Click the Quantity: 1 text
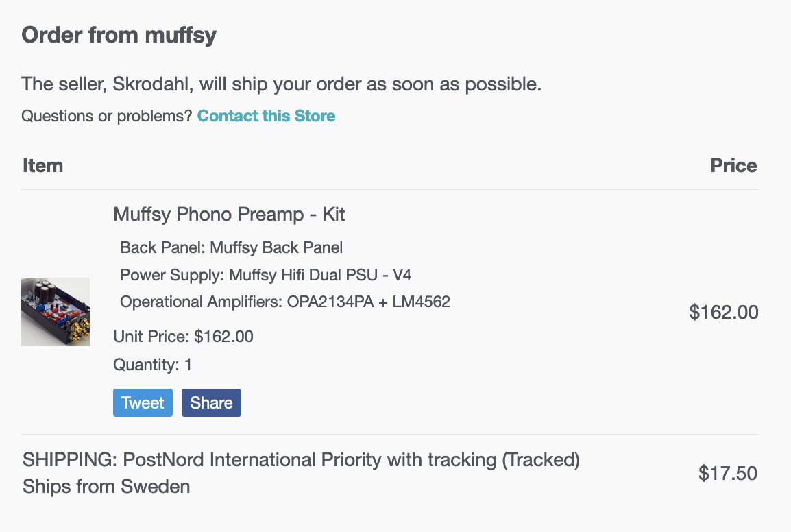The height and width of the screenshot is (532, 791). 152,365
